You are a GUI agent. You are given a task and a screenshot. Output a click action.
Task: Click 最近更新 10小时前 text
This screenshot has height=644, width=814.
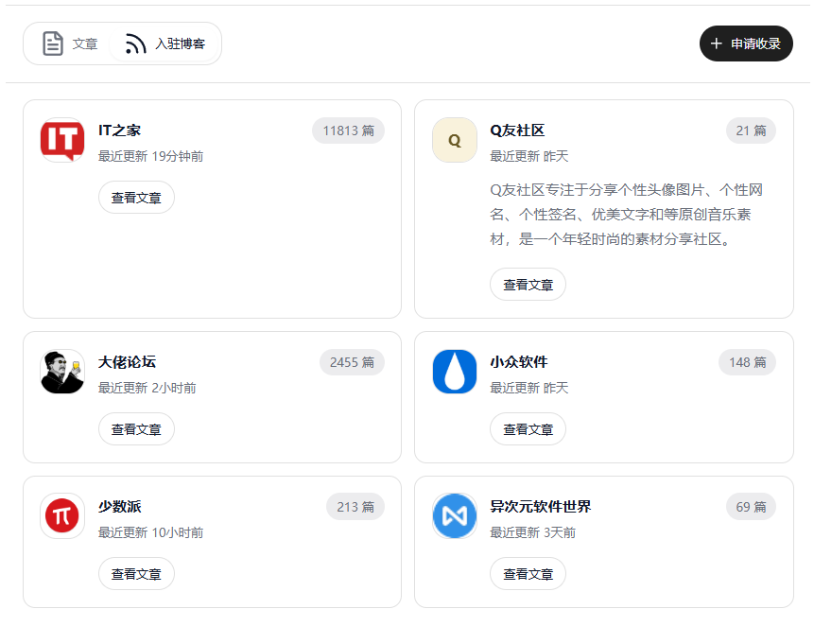pos(150,532)
